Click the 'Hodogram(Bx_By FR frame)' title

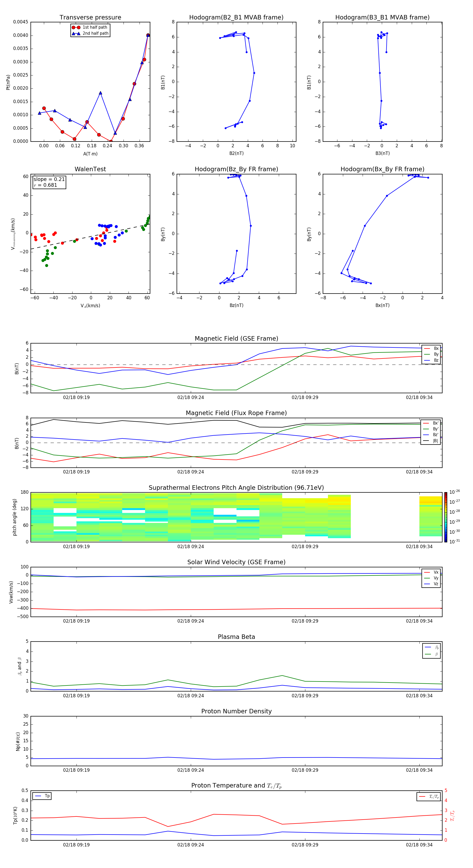382,169
